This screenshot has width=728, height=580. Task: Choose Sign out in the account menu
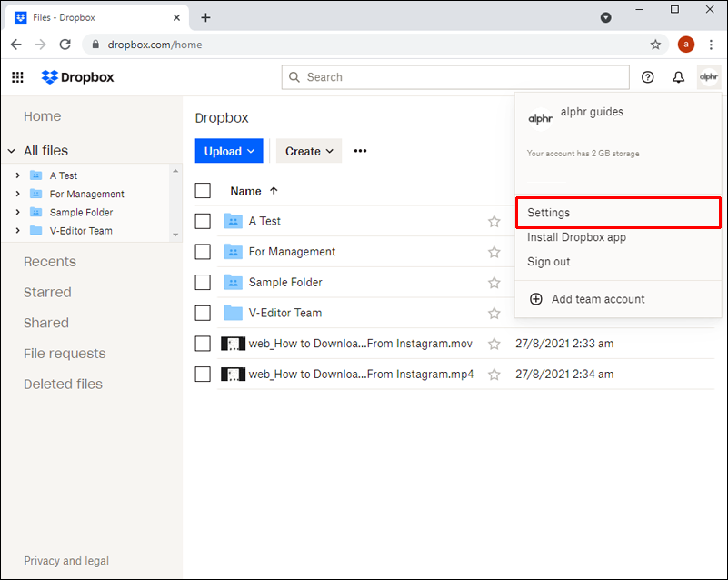tap(549, 262)
